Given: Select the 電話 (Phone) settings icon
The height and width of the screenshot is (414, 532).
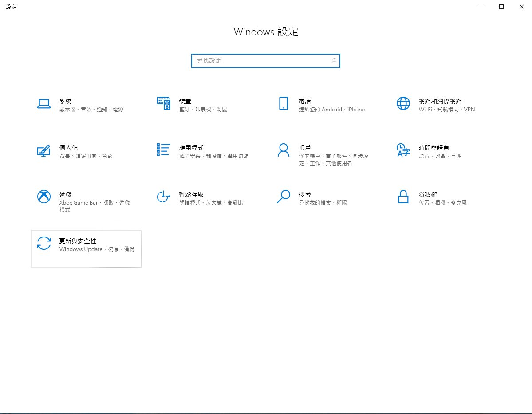Looking at the screenshot, I should click(x=283, y=103).
